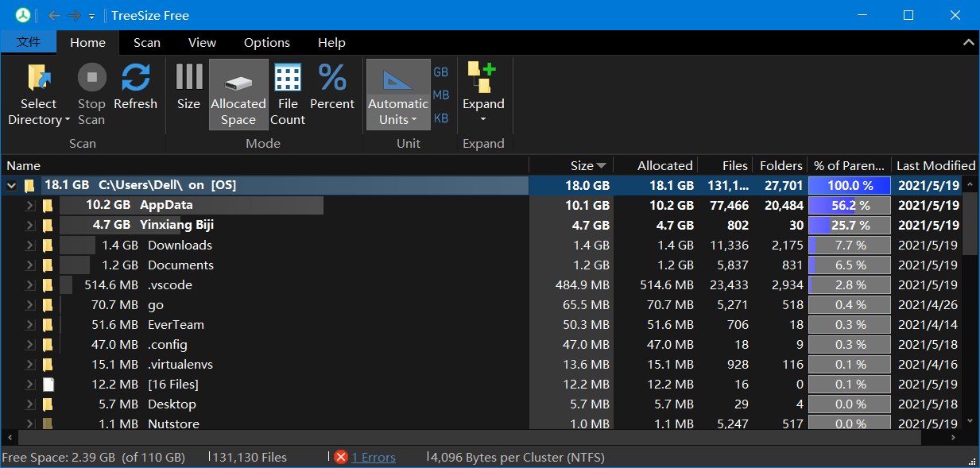Click the .virtualenvs folder icon
This screenshot has height=468, width=980.
[48, 365]
